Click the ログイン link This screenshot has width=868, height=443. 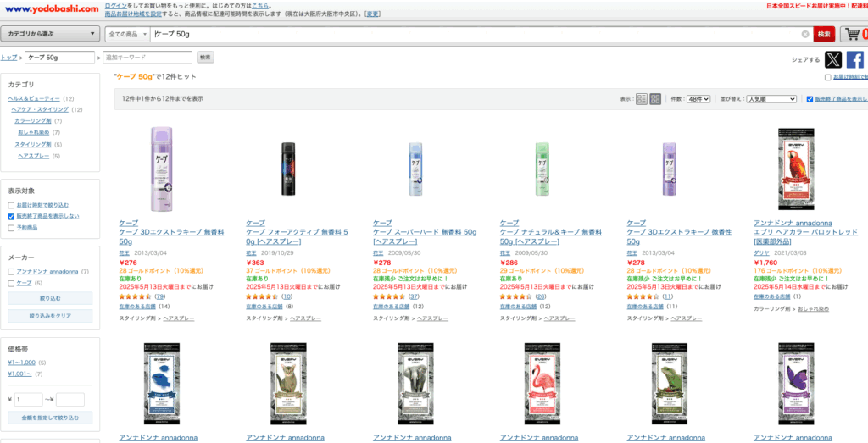pyautogui.click(x=115, y=5)
